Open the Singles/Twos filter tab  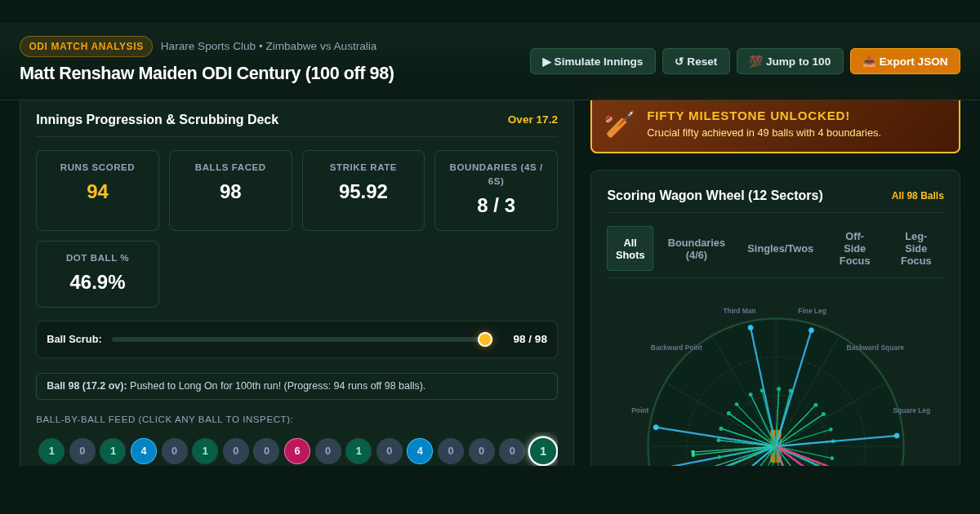(x=781, y=249)
